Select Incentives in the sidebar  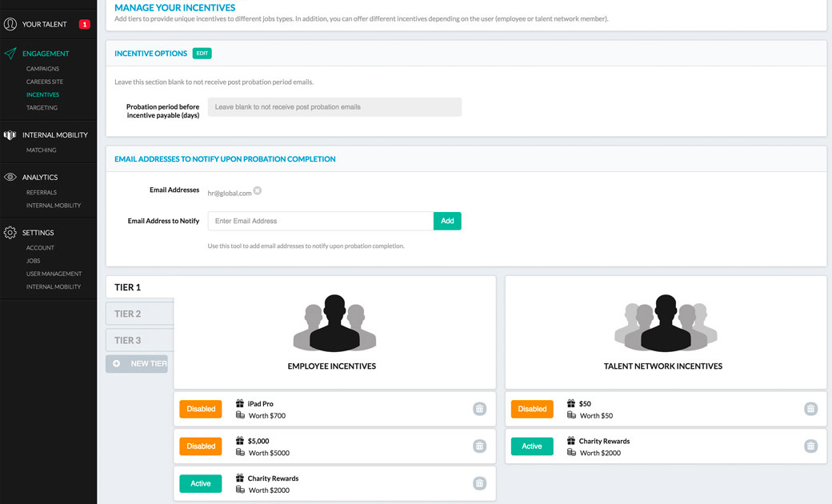tap(42, 95)
